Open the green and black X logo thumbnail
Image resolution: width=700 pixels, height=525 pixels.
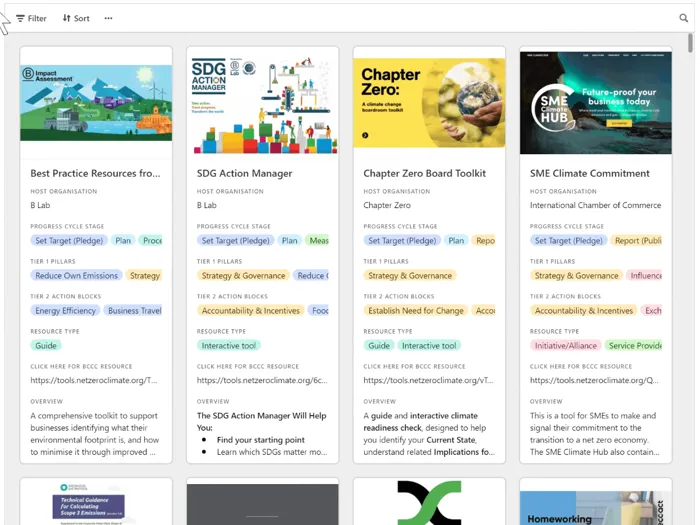point(429,502)
